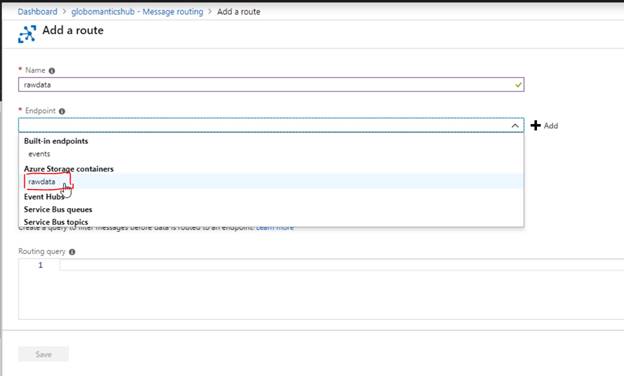Click the Event Hubs group header
Image resolution: width=624 pixels, height=376 pixels.
click(x=44, y=197)
